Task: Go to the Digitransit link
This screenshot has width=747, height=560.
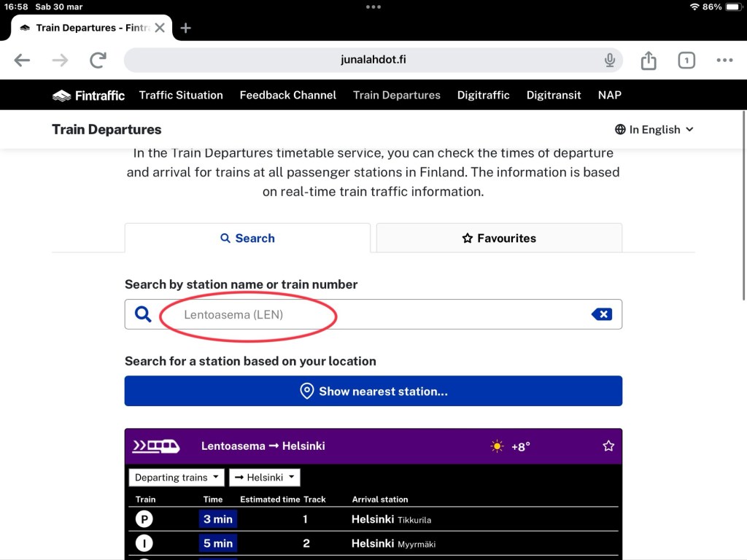Action: click(554, 96)
